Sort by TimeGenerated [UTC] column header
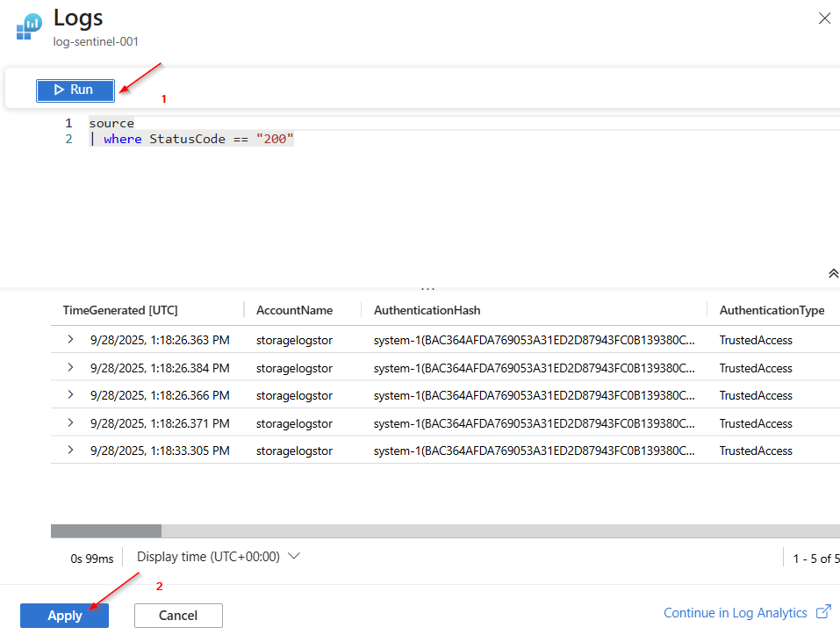This screenshot has width=840, height=642. [x=120, y=310]
